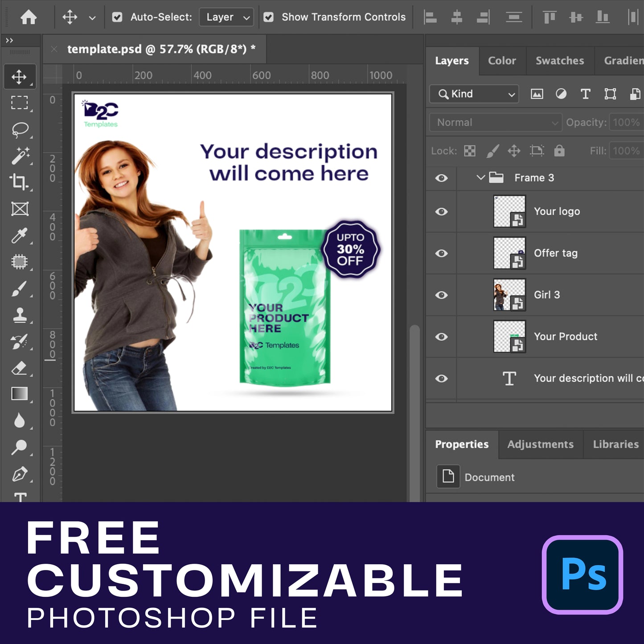Select the Lasso tool
The width and height of the screenshot is (644, 644).
20,130
